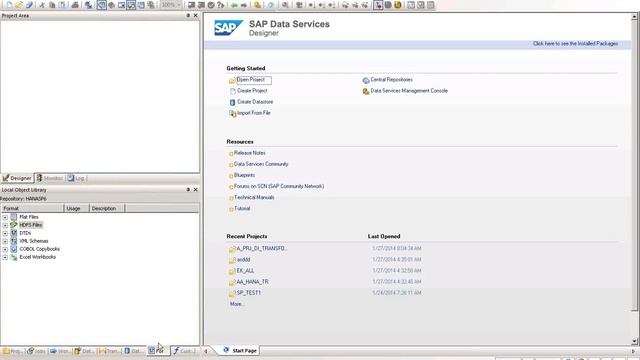Select the Flat Files tree item

29,217
